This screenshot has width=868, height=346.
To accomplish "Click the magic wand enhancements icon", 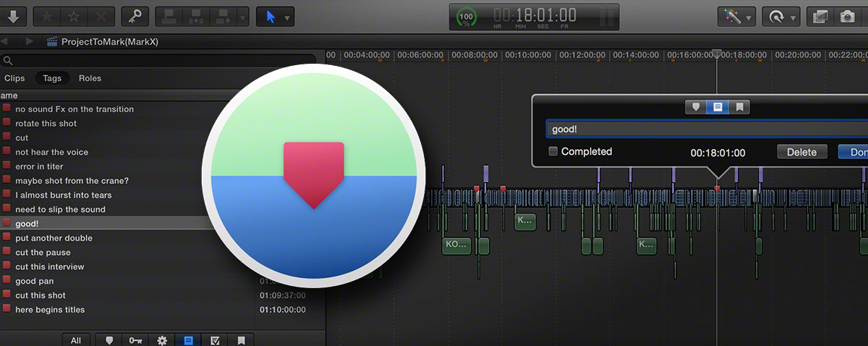I will (x=732, y=16).
